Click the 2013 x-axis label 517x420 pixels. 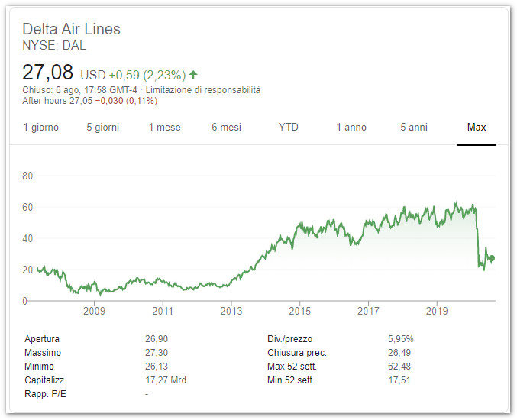tap(231, 311)
